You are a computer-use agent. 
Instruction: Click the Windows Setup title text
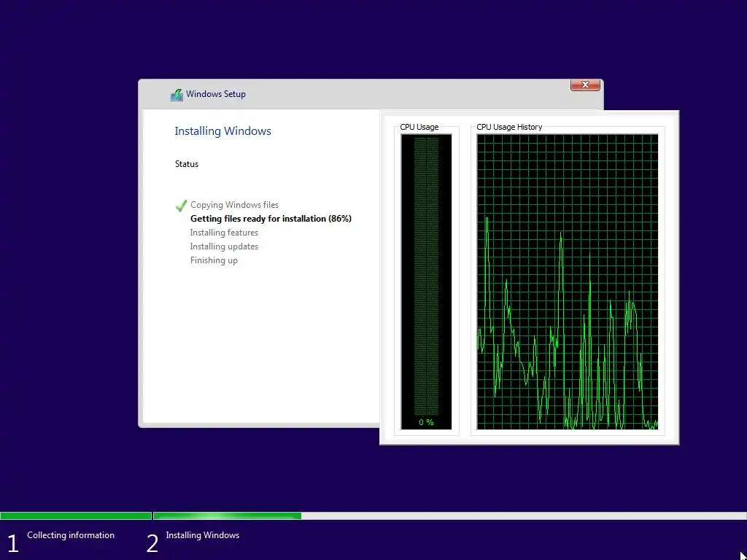tap(216, 94)
